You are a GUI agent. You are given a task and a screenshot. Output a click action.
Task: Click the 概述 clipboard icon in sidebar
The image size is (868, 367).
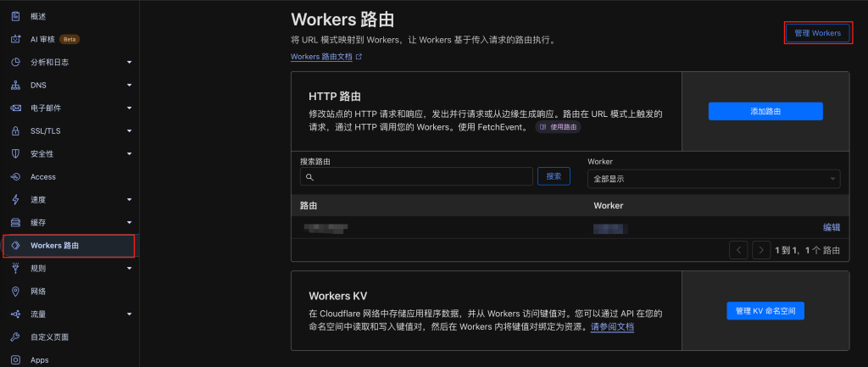(15, 16)
